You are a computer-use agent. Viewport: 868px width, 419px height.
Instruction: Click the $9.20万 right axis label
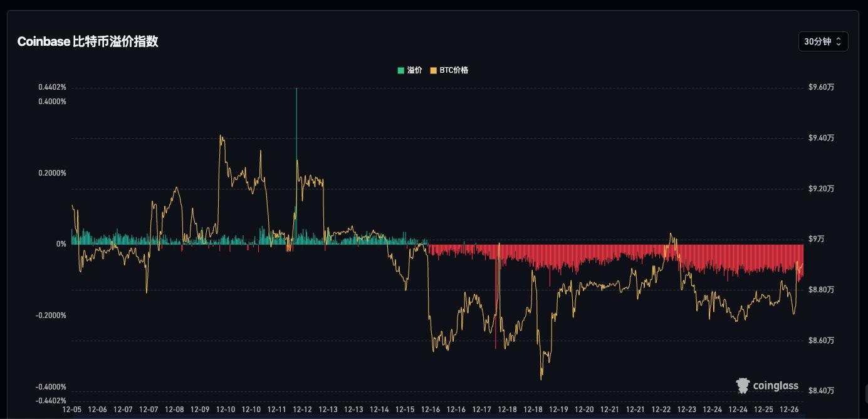point(822,189)
